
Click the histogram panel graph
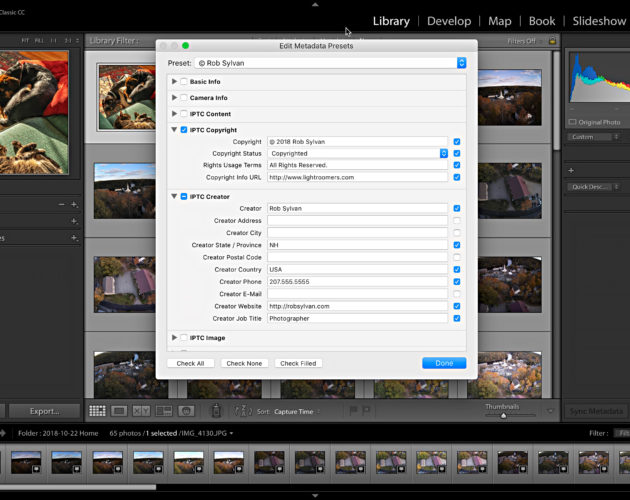click(x=599, y=79)
